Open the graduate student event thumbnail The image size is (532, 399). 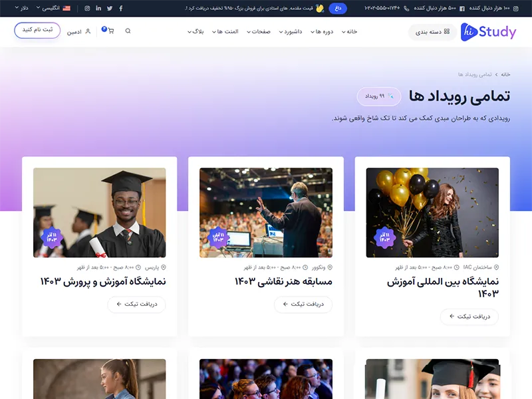(x=99, y=212)
